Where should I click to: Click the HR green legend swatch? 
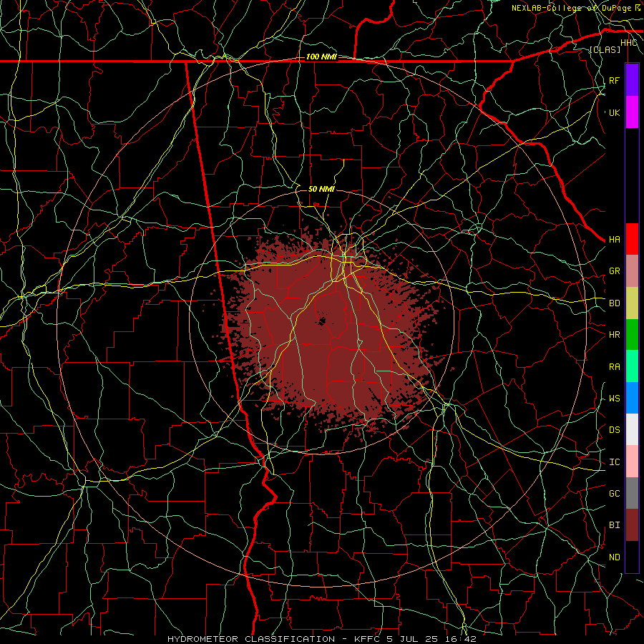pyautogui.click(x=632, y=334)
